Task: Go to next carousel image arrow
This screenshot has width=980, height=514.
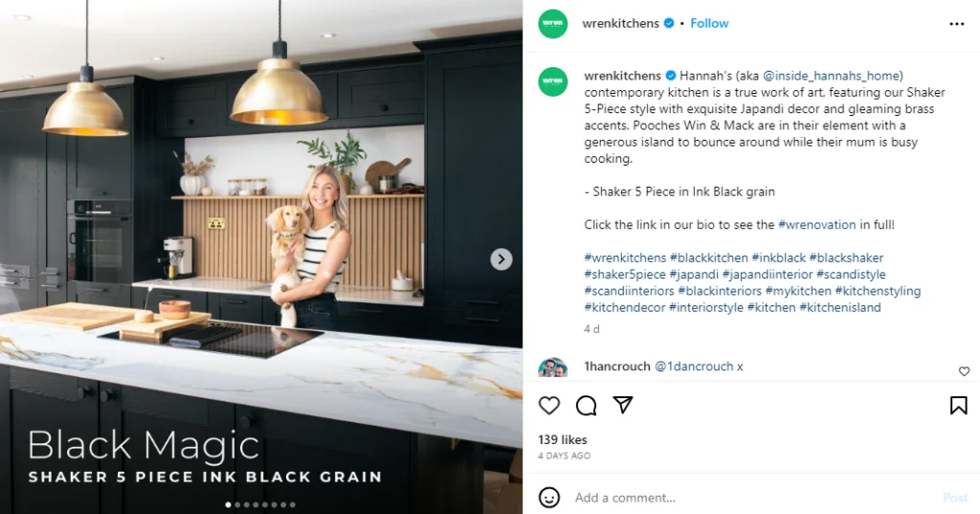Action: [501, 258]
